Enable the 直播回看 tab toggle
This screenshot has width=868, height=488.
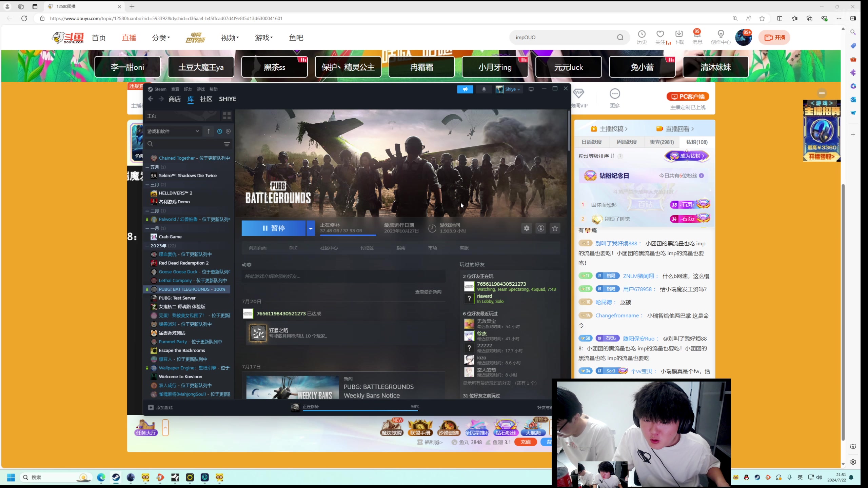point(678,128)
